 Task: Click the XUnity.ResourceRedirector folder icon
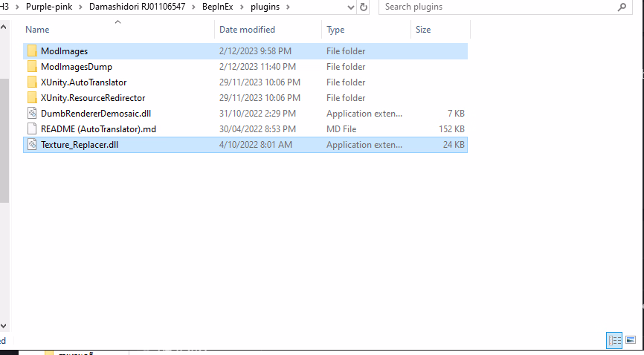click(32, 98)
